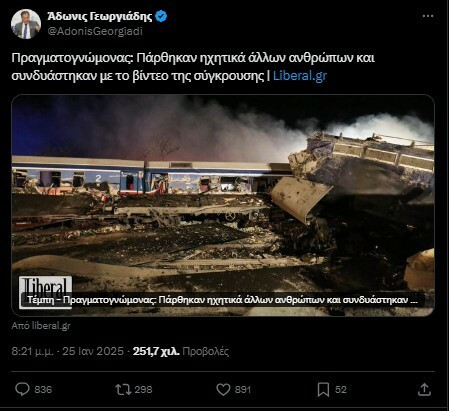Click the reply speech bubble icon
Viewport: 449px width, 411px height.
(22, 389)
